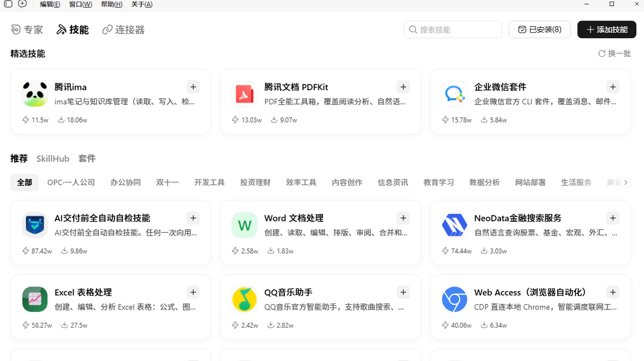Image resolution: width=644 pixels, height=361 pixels.
Task: Click the Word 文档处理 green W icon
Action: [245, 225]
